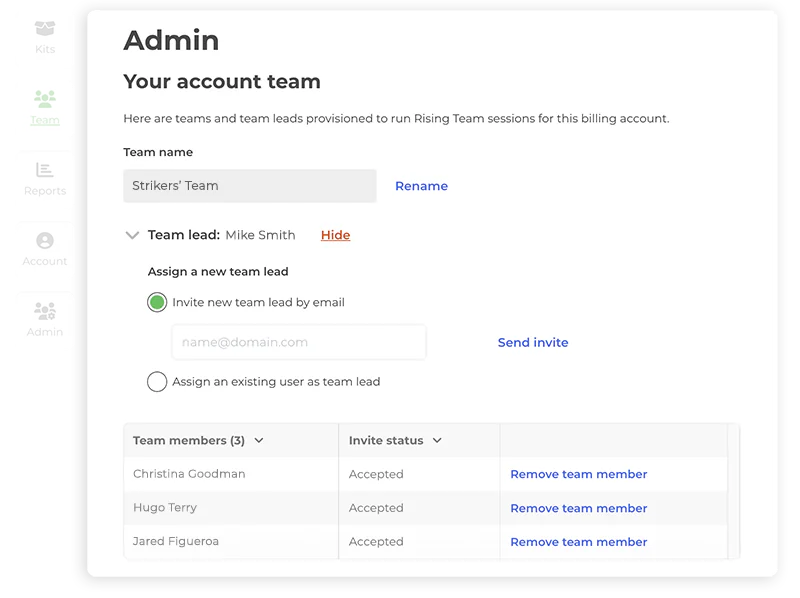This screenshot has height=598, width=800.
Task: Click Accepted status for Christina Goodman
Action: click(376, 475)
